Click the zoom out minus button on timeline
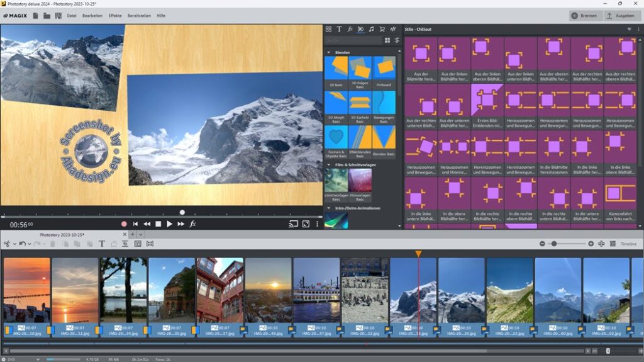The image size is (644, 362). coord(542,244)
